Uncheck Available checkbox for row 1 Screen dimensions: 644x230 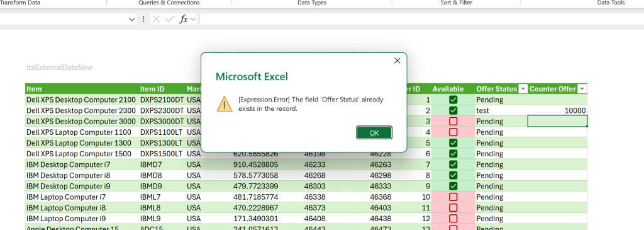pos(453,100)
